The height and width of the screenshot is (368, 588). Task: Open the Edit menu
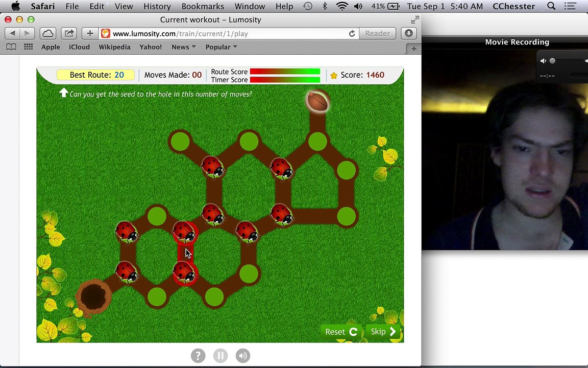click(x=97, y=6)
